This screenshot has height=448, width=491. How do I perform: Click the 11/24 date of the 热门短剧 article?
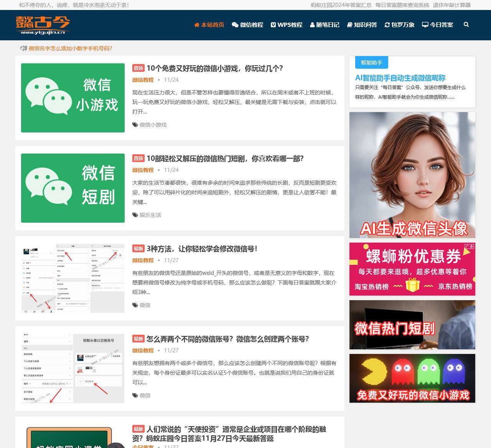(x=171, y=170)
